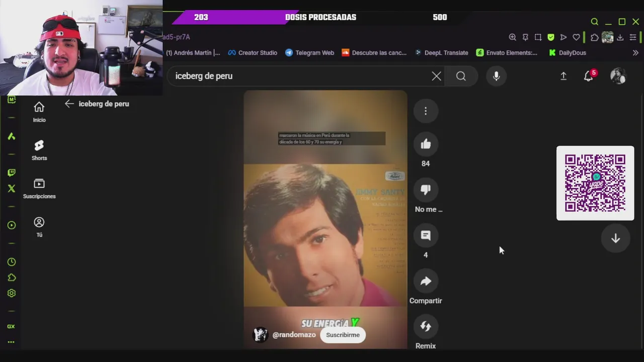Click browser zoom magnifier toolbar icon
Screen dimensions: 644x362
pyautogui.click(x=512, y=37)
